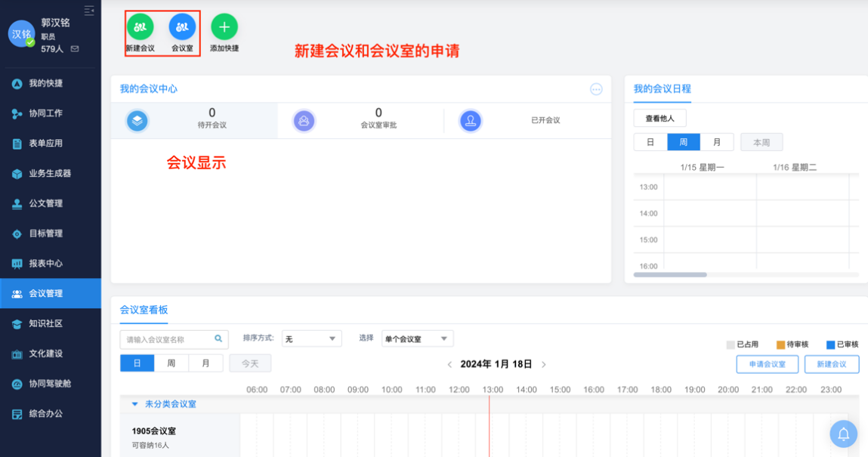Open 目标管理 from the sidebar
This screenshot has height=457, width=868.
(x=50, y=233)
